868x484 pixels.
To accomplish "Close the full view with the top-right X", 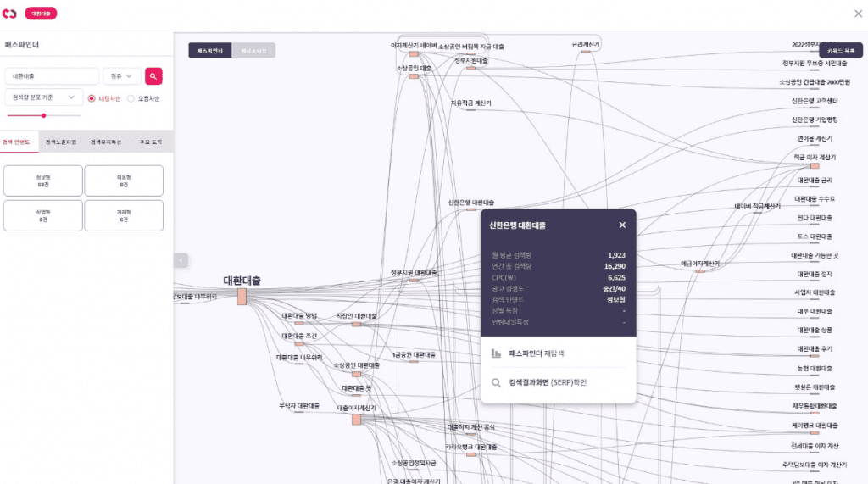I will pyautogui.click(x=858, y=14).
